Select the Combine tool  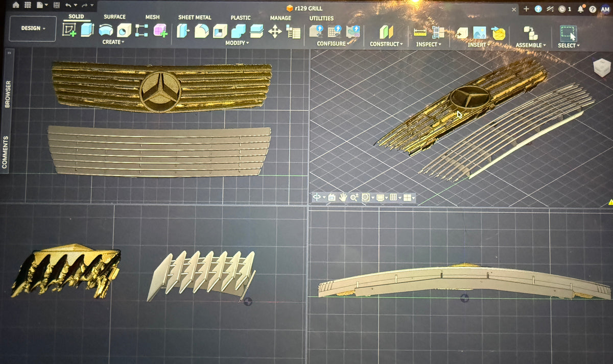pyautogui.click(x=238, y=32)
